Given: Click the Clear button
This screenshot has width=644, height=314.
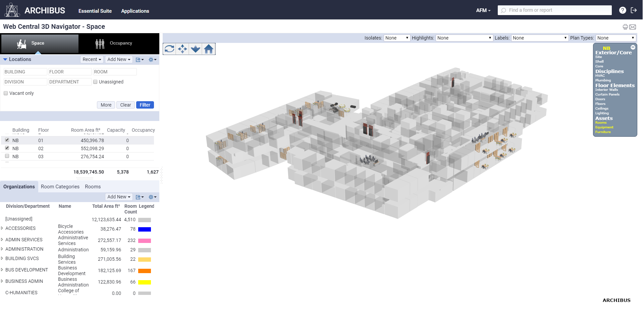Looking at the screenshot, I should [x=125, y=105].
